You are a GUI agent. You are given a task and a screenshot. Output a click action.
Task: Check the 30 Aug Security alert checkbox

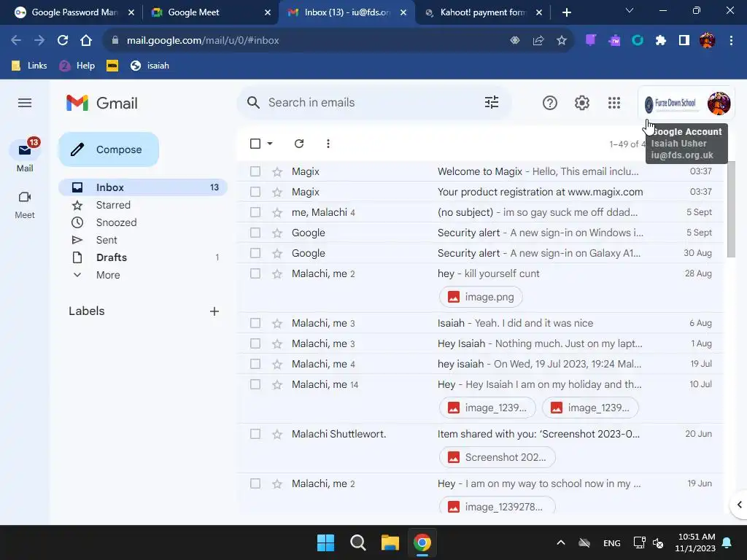pyautogui.click(x=255, y=253)
